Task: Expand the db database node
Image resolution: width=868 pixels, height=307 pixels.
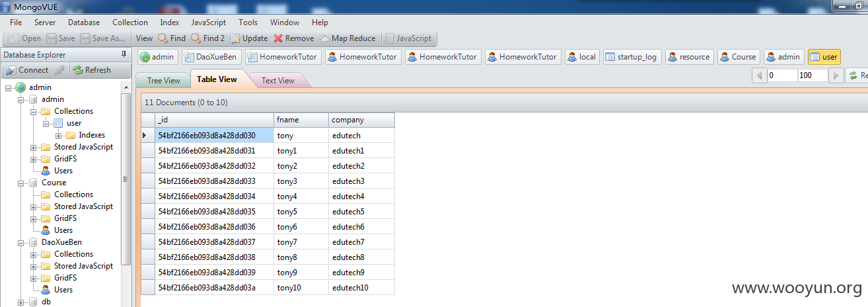Action: (21, 302)
